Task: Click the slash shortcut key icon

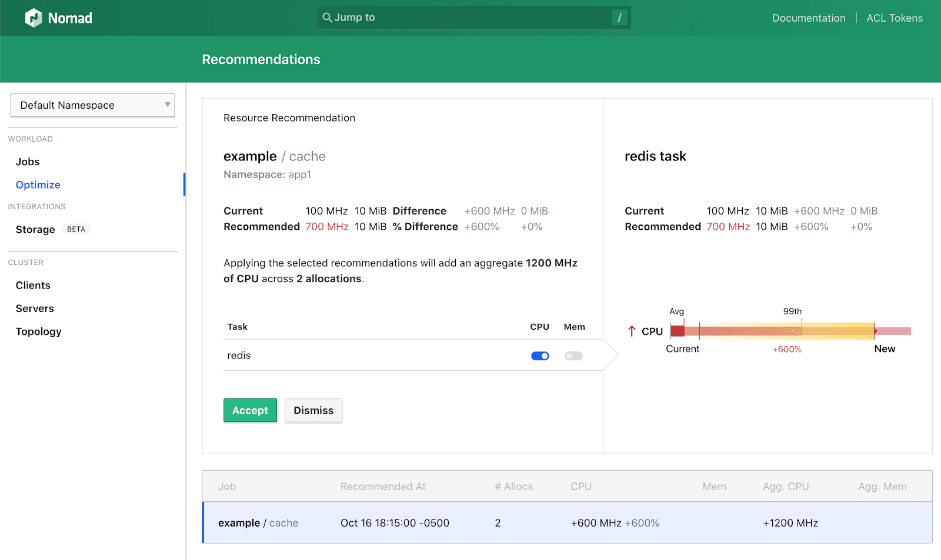Action: [619, 18]
